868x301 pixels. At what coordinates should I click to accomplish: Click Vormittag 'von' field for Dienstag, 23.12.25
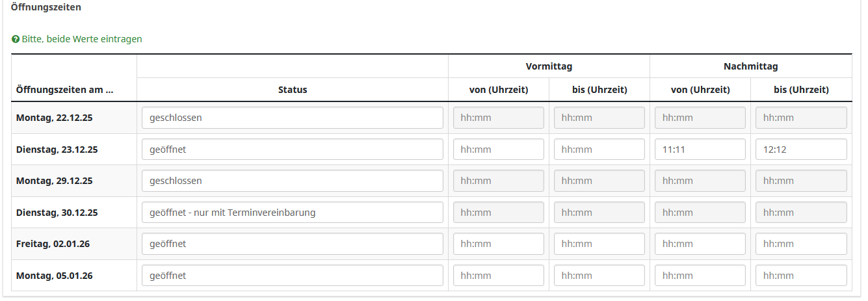498,150
